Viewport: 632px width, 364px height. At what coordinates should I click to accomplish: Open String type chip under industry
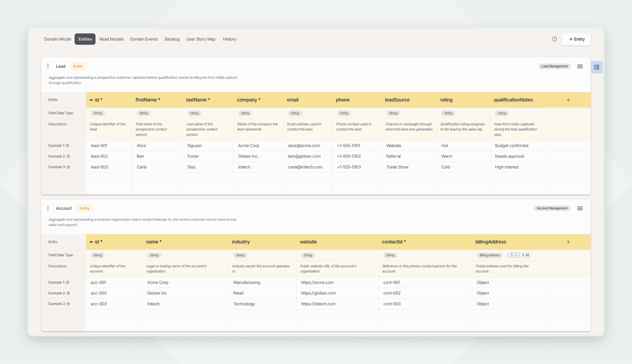[x=240, y=255]
